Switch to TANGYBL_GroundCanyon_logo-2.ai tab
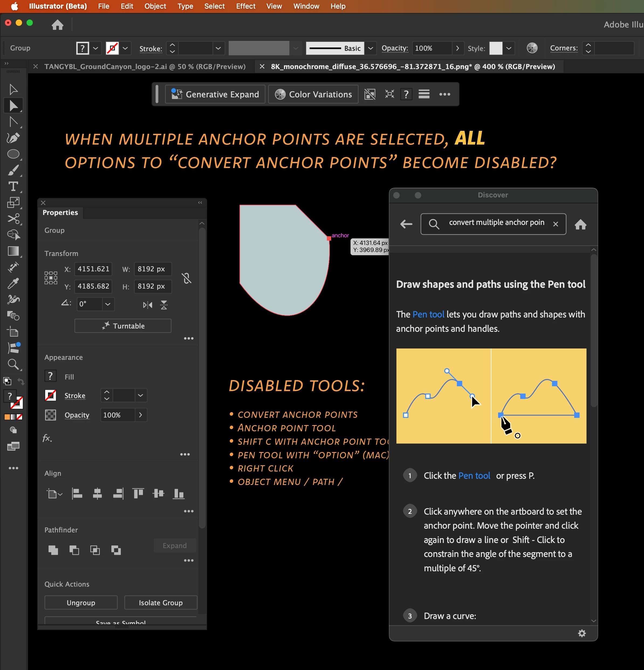644x670 pixels. pyautogui.click(x=145, y=67)
